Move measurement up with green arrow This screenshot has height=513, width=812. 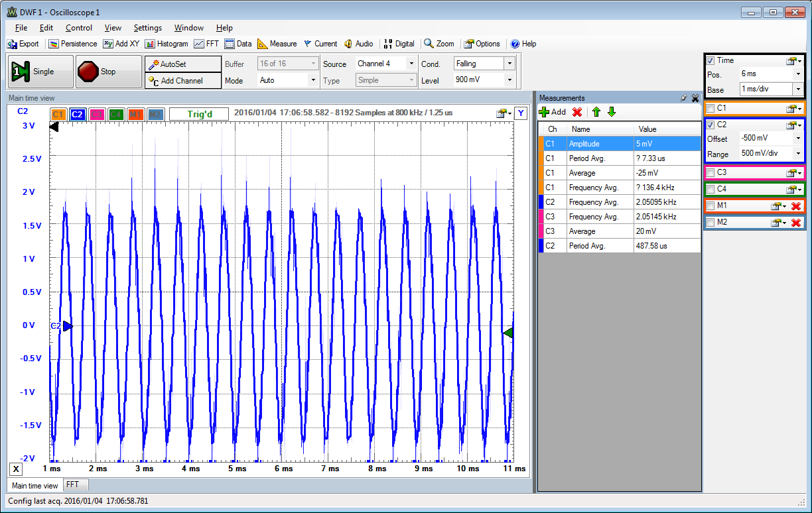tap(596, 112)
